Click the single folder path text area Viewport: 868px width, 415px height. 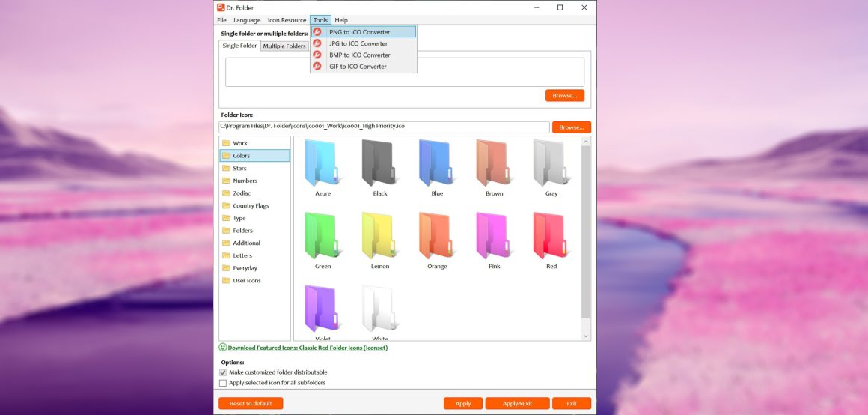(x=405, y=72)
